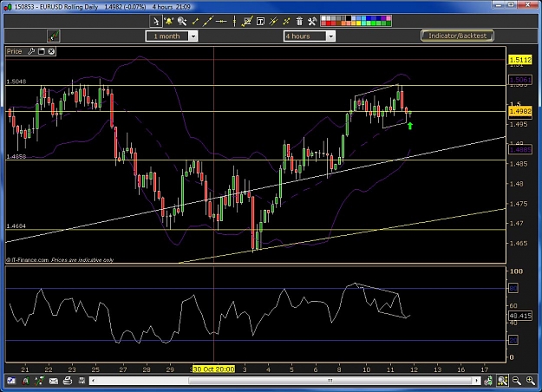Open the price alert bell tool
This screenshot has width=542, height=392.
[169, 22]
